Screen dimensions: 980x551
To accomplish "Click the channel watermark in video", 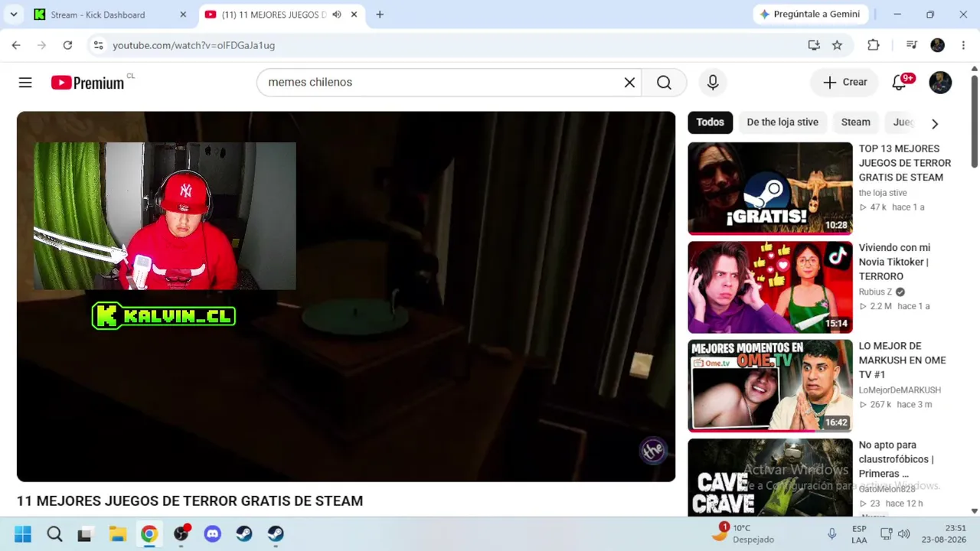I will pyautogui.click(x=653, y=451).
